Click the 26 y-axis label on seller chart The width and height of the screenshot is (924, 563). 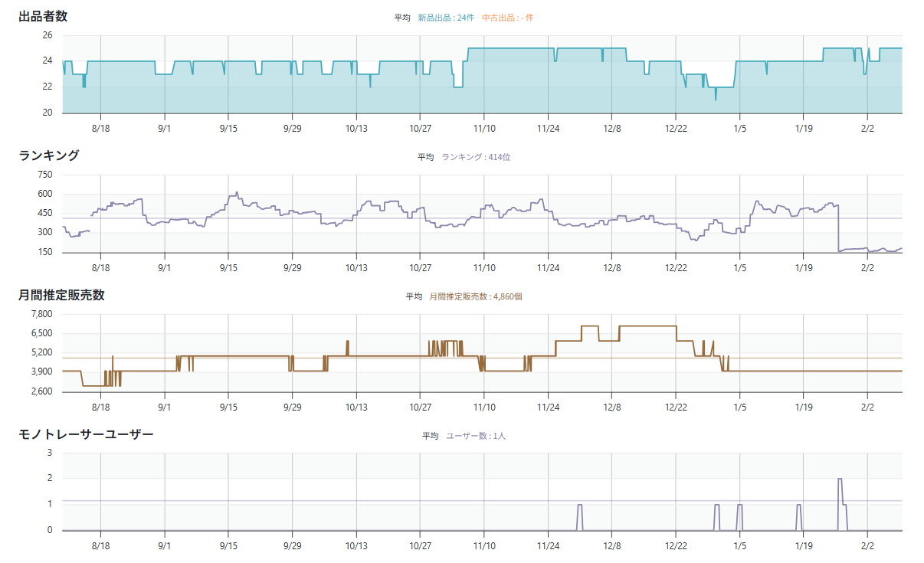pos(47,35)
